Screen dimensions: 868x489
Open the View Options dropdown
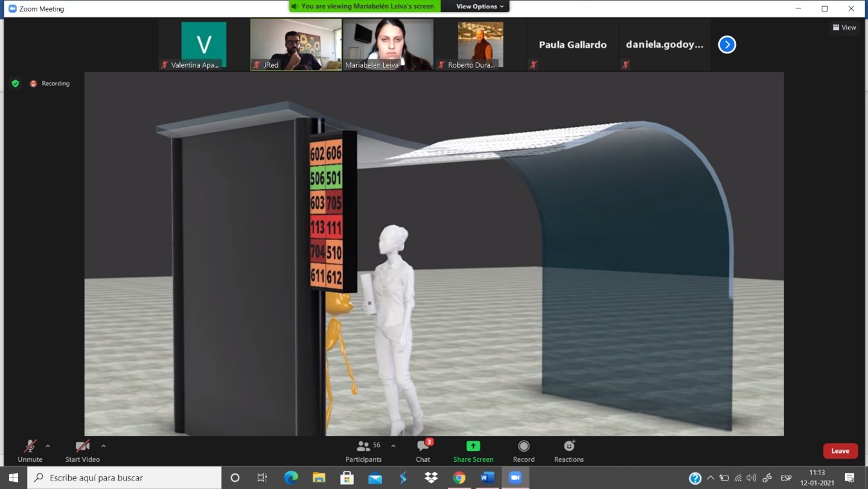[x=479, y=6]
